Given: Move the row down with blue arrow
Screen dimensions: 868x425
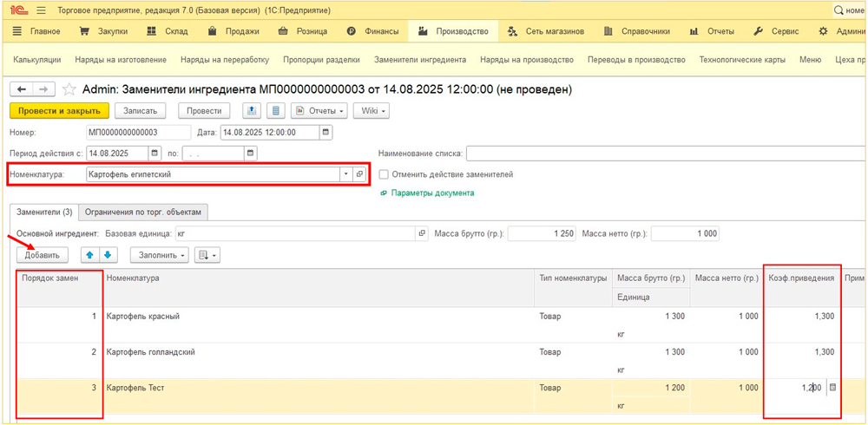Looking at the screenshot, I should (108, 255).
